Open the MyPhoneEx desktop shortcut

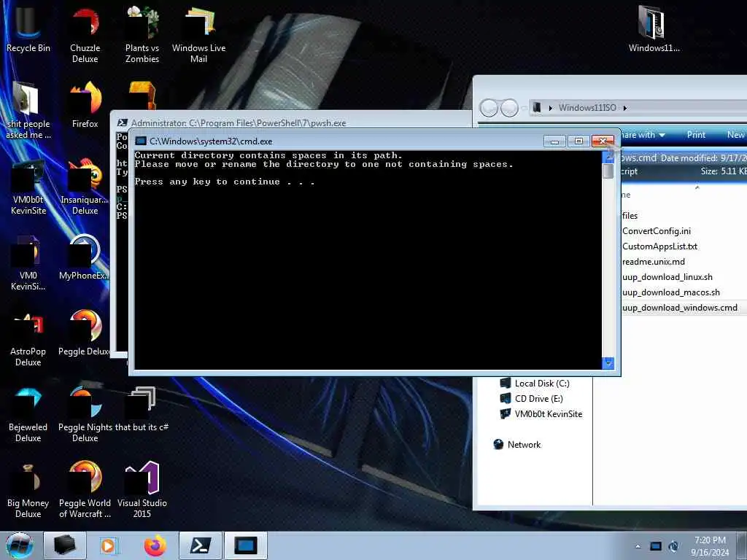85,257
